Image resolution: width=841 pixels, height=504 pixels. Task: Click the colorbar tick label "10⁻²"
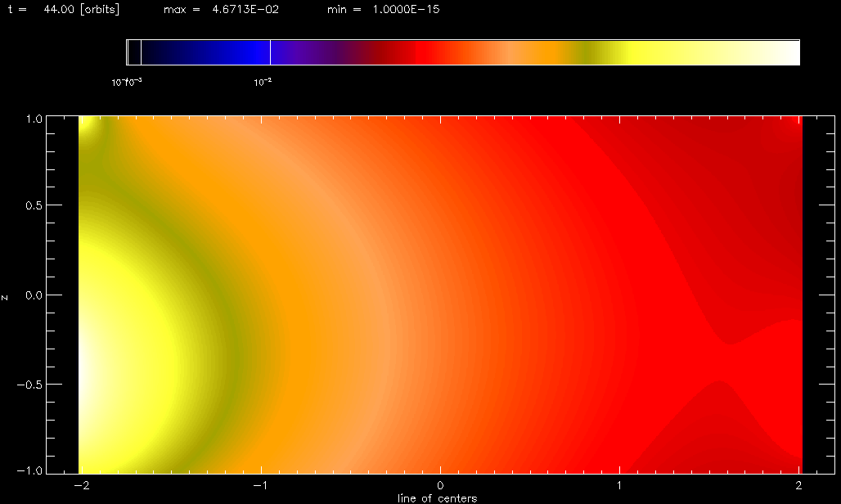point(263,82)
